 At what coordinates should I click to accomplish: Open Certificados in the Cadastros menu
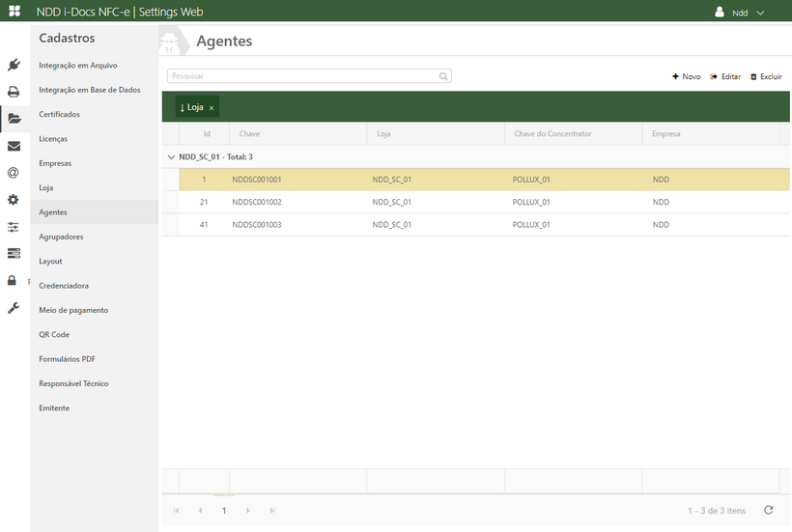coord(59,114)
